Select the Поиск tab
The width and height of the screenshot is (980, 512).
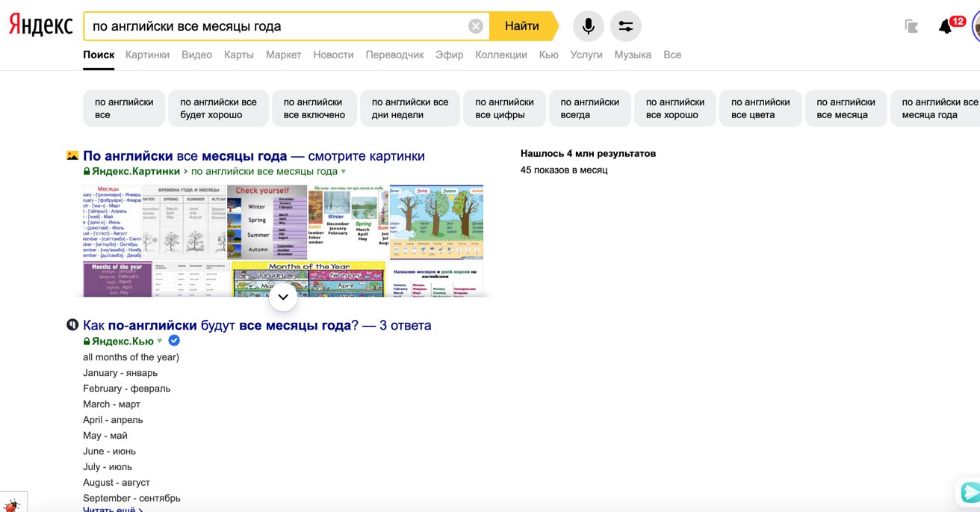tap(99, 55)
